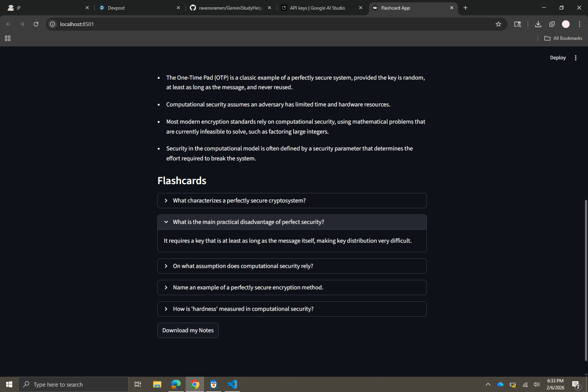Screen dimensions: 588x392
Task: Expand 'On what assumption does computational security rely?'
Action: point(292,266)
